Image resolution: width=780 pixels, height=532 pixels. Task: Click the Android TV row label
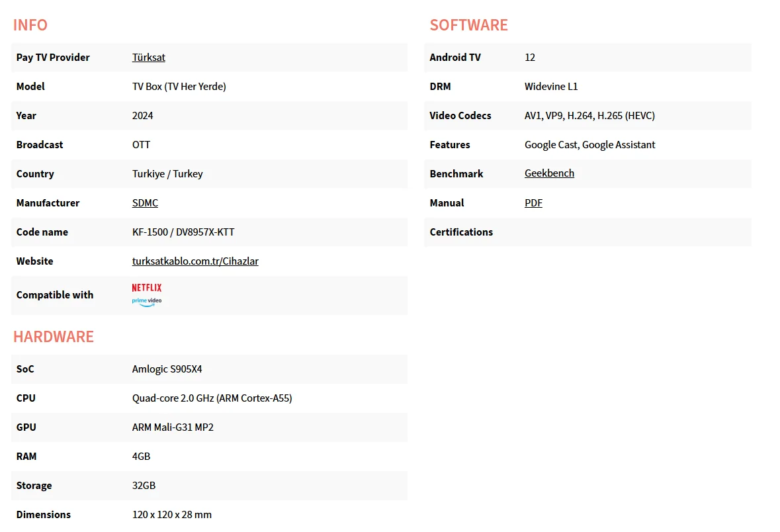tap(455, 57)
